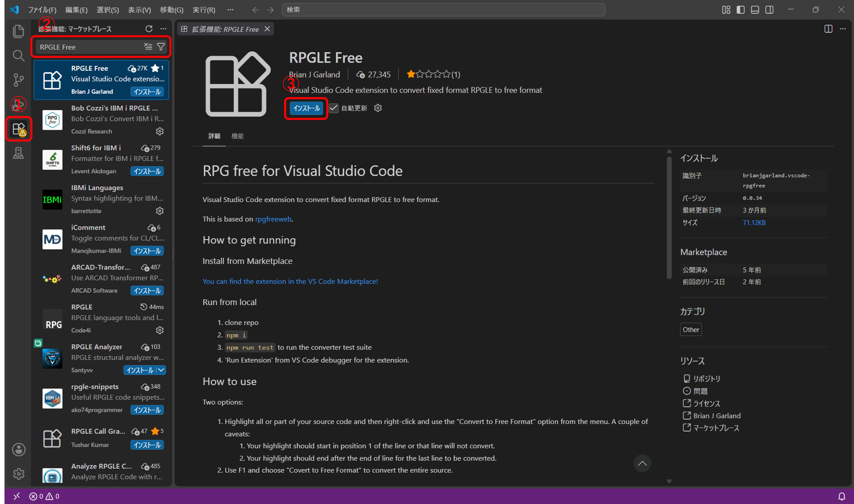Screen dimensions: 854x504
Task: Open the Source Control view
Action: [x=18, y=80]
